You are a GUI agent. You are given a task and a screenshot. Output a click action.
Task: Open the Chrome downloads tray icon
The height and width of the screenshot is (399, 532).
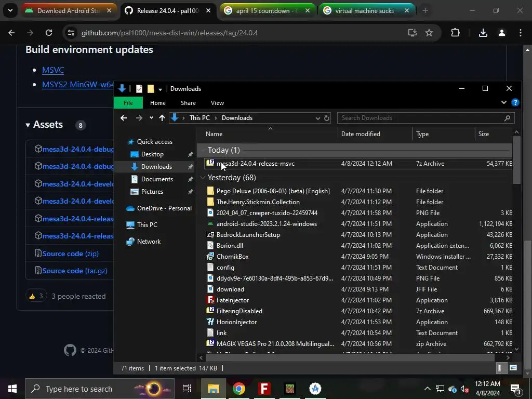tap(483, 33)
